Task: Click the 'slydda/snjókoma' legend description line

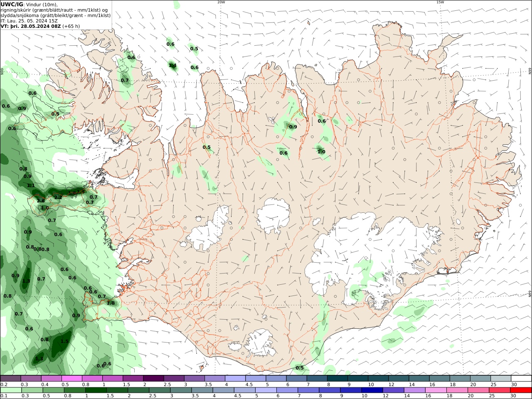Action: (x=56, y=15)
